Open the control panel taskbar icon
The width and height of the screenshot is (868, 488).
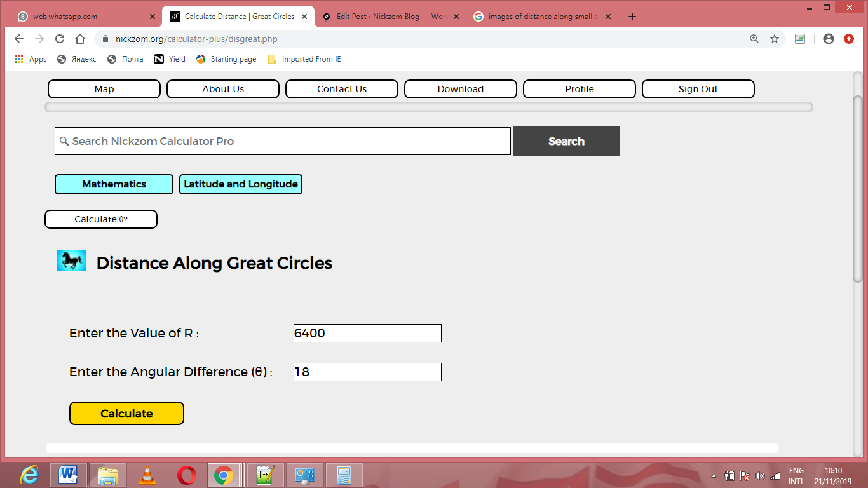coord(305,475)
